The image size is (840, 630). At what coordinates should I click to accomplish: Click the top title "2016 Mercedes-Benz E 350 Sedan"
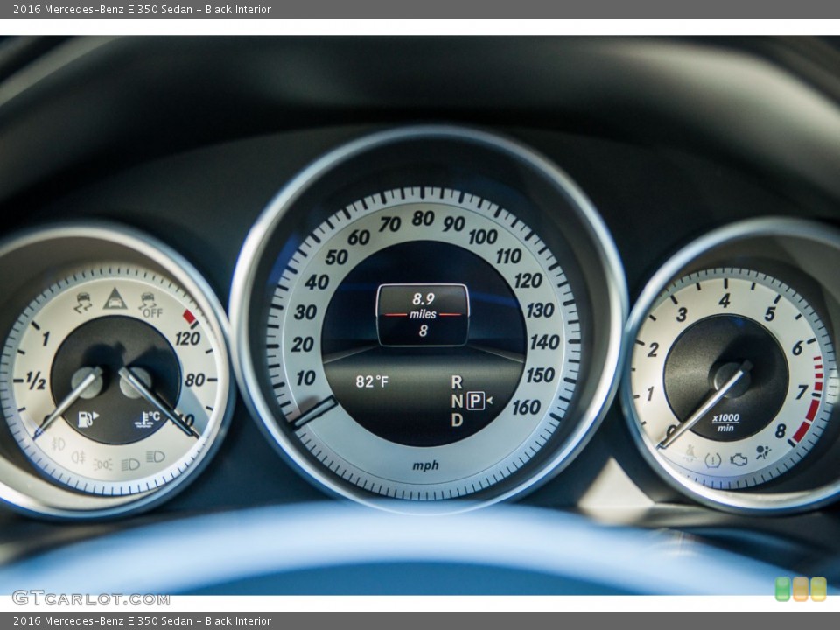click(x=103, y=9)
